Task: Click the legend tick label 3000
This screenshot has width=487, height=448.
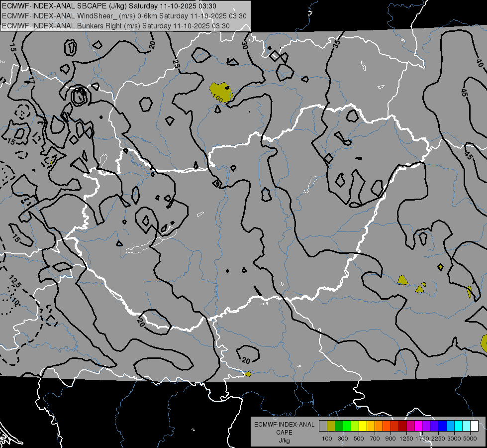Action: (454, 439)
